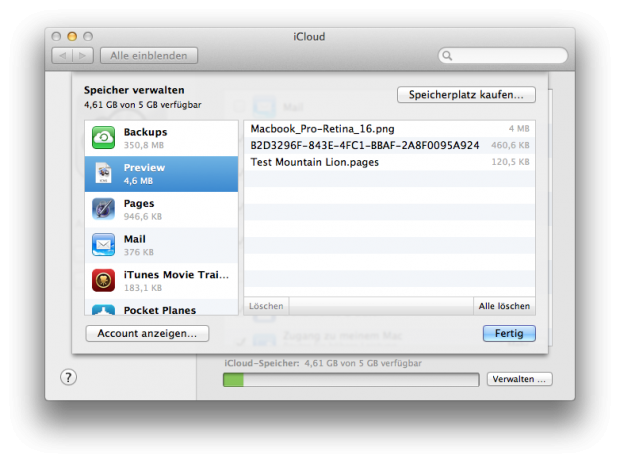Image resolution: width=620 pixels, height=463 pixels.
Task: Click the Mail app icon in storage list
Action: point(104,244)
